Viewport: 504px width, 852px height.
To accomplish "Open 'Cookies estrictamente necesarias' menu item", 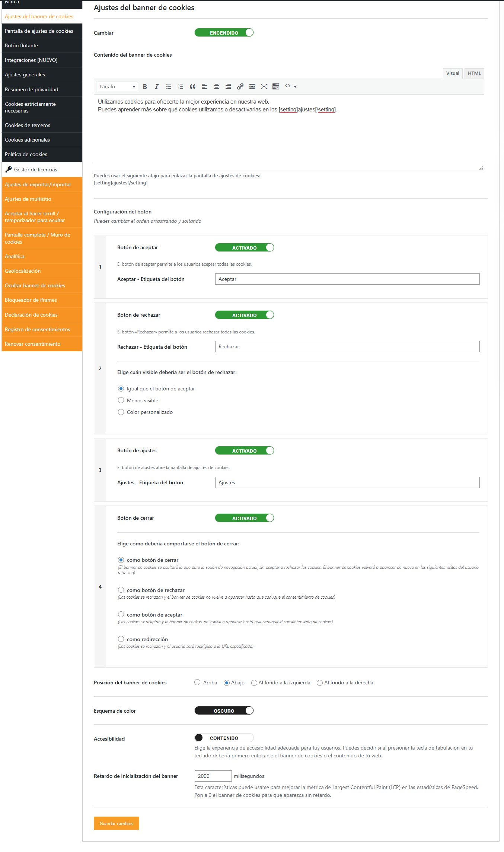I will tap(42, 107).
